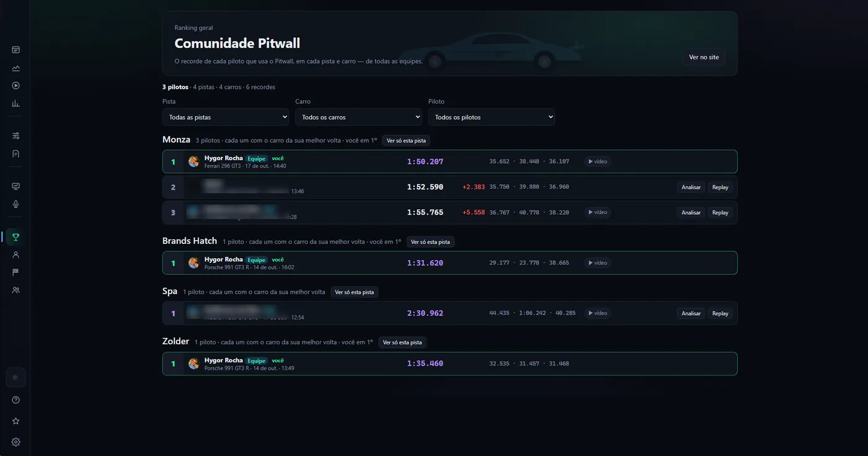Play video for Brands Hatch 1:31.620 lap
The width and height of the screenshot is (868, 456).
pyautogui.click(x=597, y=263)
